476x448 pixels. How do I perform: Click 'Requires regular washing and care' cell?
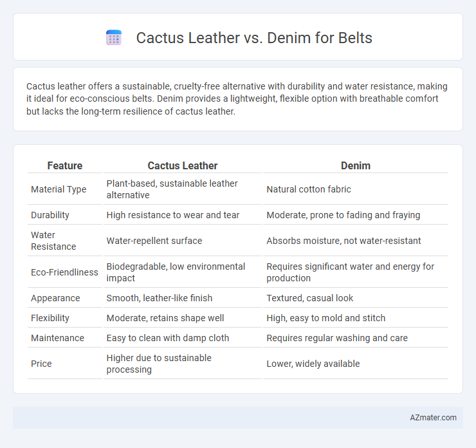pos(356,338)
